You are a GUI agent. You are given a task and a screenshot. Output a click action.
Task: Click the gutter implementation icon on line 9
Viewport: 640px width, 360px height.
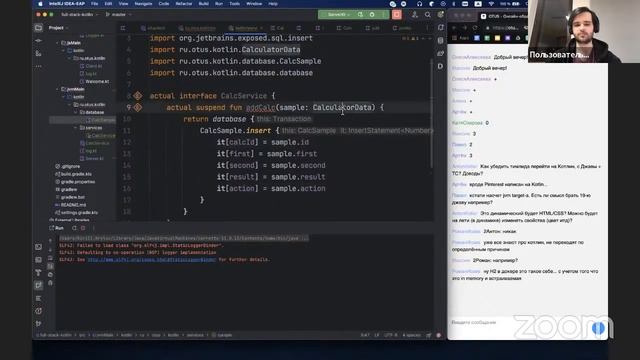(138, 107)
